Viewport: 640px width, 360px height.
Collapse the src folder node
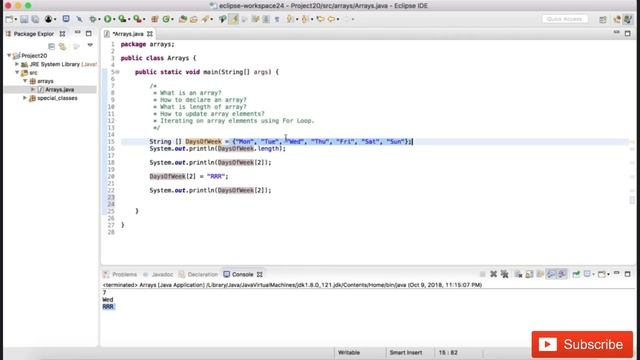17,73
